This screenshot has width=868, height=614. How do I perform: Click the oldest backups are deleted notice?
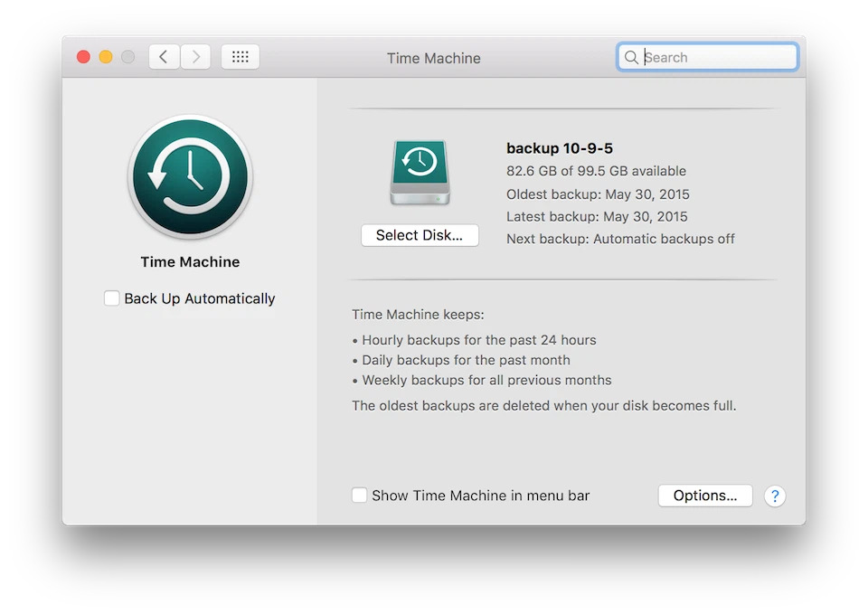pos(544,406)
